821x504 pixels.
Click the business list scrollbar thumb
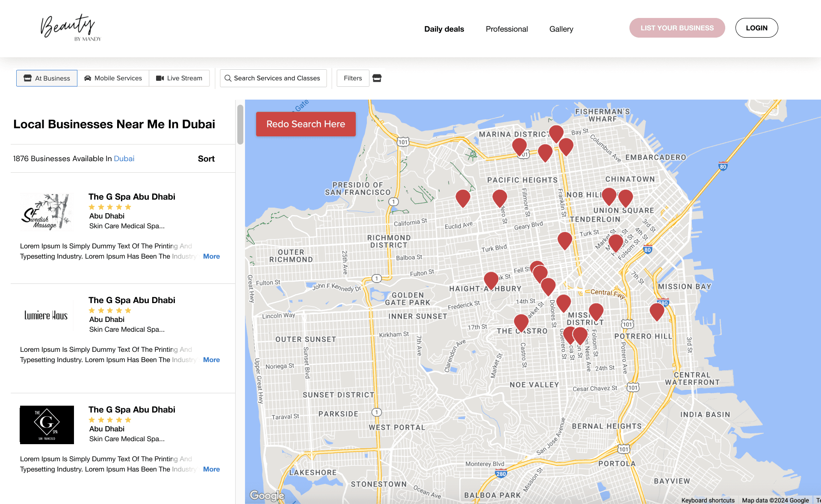point(240,124)
